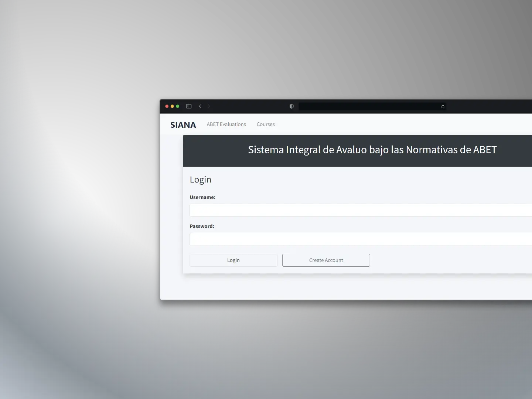
Task: Reload the page with the refresh icon
Action: 443,106
